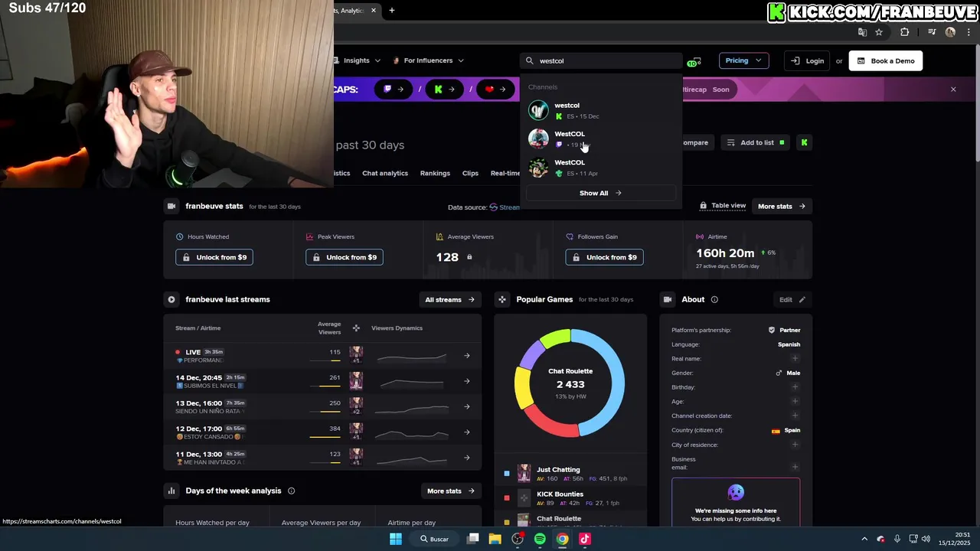Image resolution: width=980 pixels, height=551 pixels.
Task: Click the Login button
Action: [x=808, y=60]
